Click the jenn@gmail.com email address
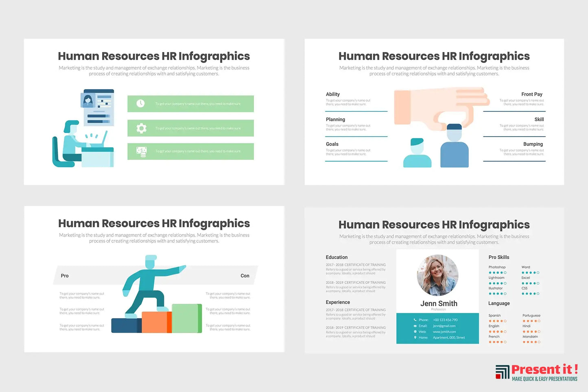The image size is (588, 392). pos(444,326)
